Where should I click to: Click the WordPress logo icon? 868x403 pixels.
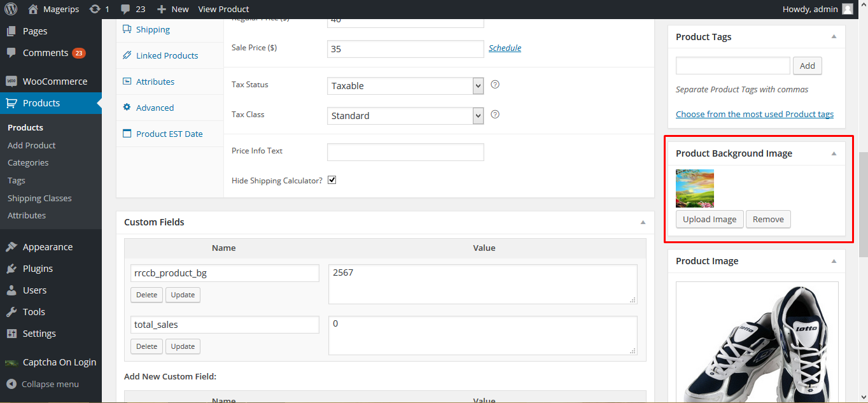click(x=10, y=9)
